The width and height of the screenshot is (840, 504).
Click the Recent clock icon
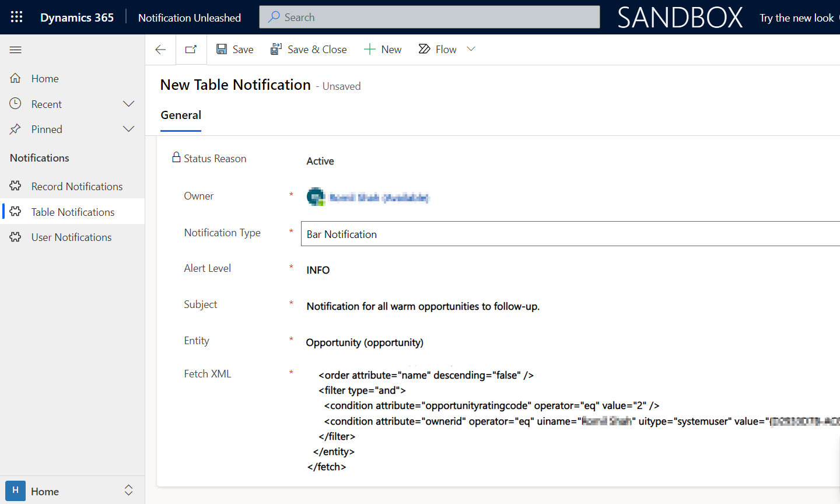pyautogui.click(x=16, y=103)
